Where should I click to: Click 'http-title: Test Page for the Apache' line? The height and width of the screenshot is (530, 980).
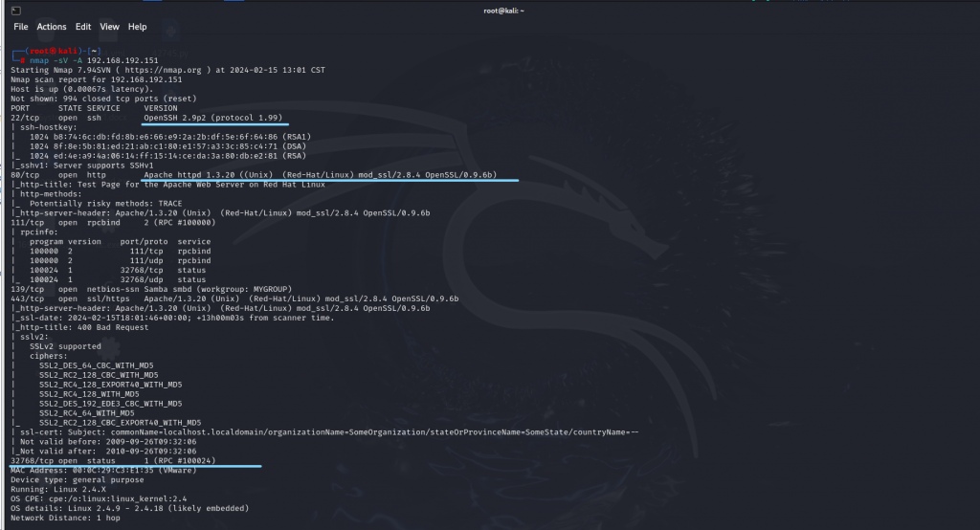(167, 185)
